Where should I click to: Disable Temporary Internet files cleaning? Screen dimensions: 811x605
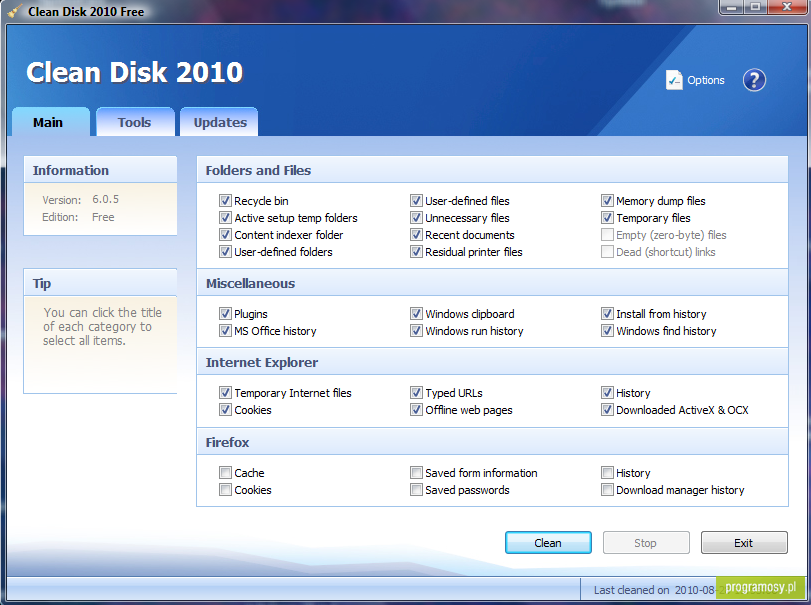[x=225, y=393]
